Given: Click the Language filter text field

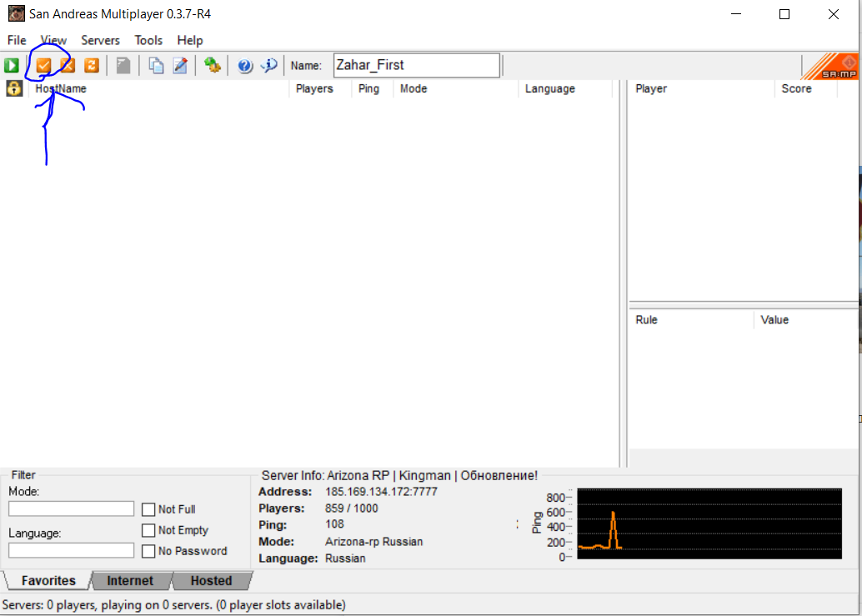Looking at the screenshot, I should click(x=72, y=550).
